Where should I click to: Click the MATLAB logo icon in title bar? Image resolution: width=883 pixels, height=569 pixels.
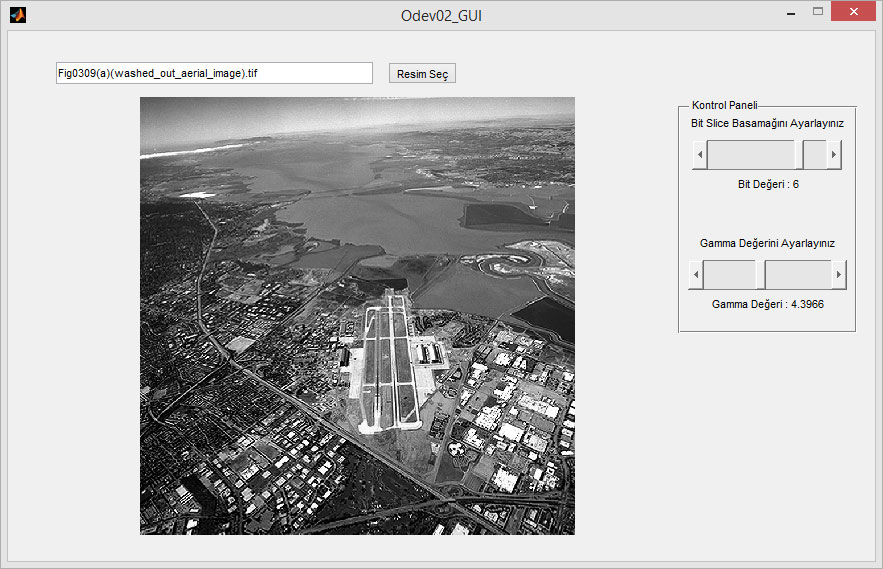pyautogui.click(x=17, y=14)
